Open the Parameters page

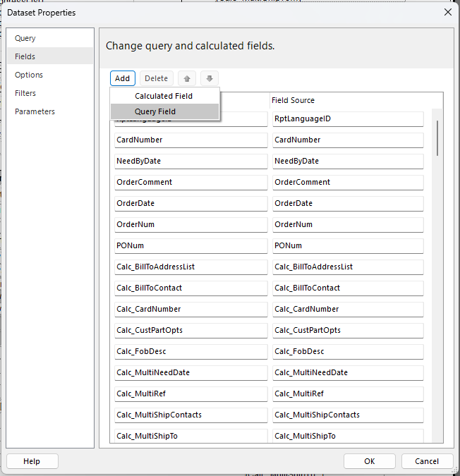pos(35,111)
